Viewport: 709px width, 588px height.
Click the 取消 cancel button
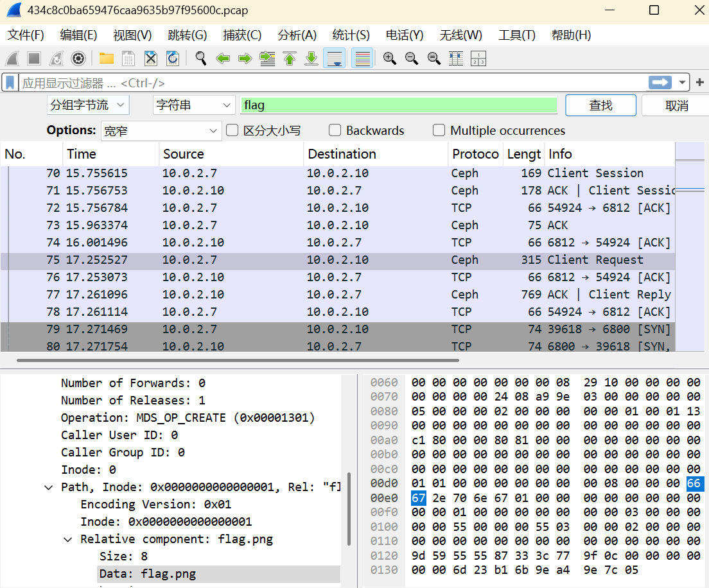pyautogui.click(x=676, y=105)
